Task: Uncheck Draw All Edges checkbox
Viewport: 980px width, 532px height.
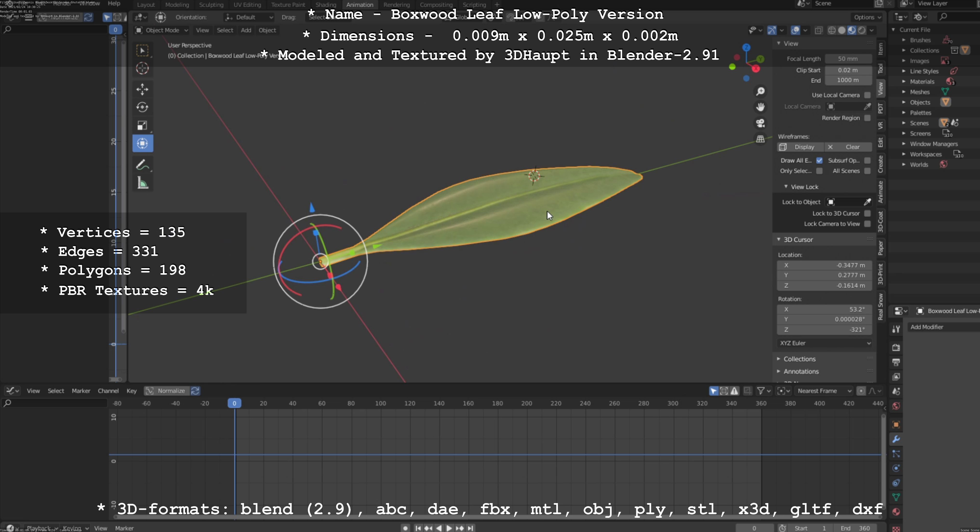Action: click(820, 160)
